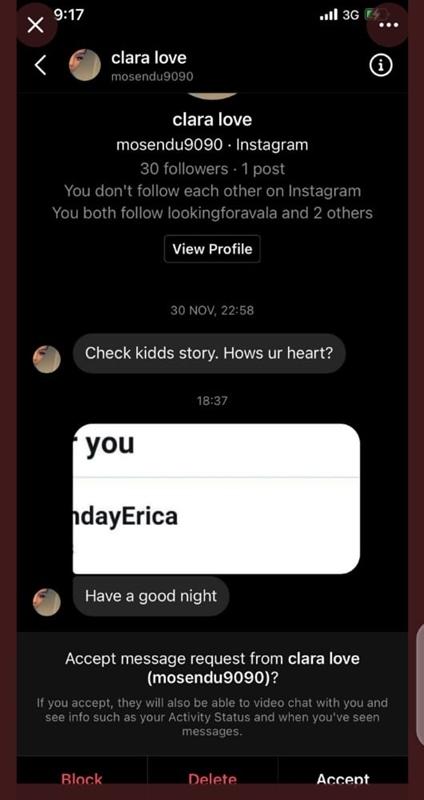Open the conversation info icon
Image resolution: width=424 pixels, height=800 pixels.
(x=381, y=65)
